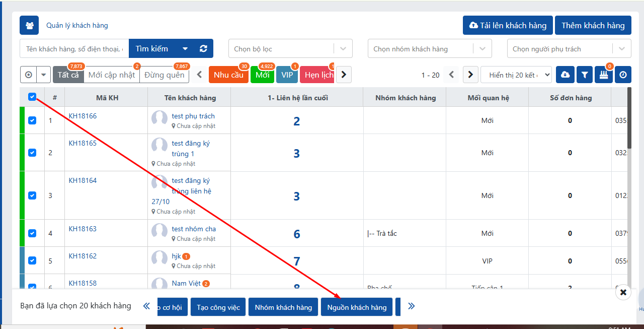This screenshot has height=329, width=644.
Task: Select the 'Đừng quên' tab
Action: pyautogui.click(x=165, y=75)
